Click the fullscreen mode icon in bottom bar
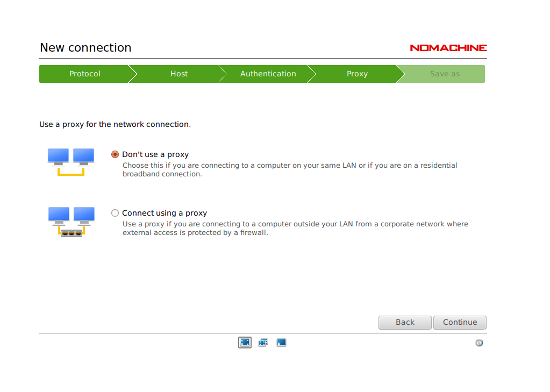The height and width of the screenshot is (392, 550). tap(245, 343)
